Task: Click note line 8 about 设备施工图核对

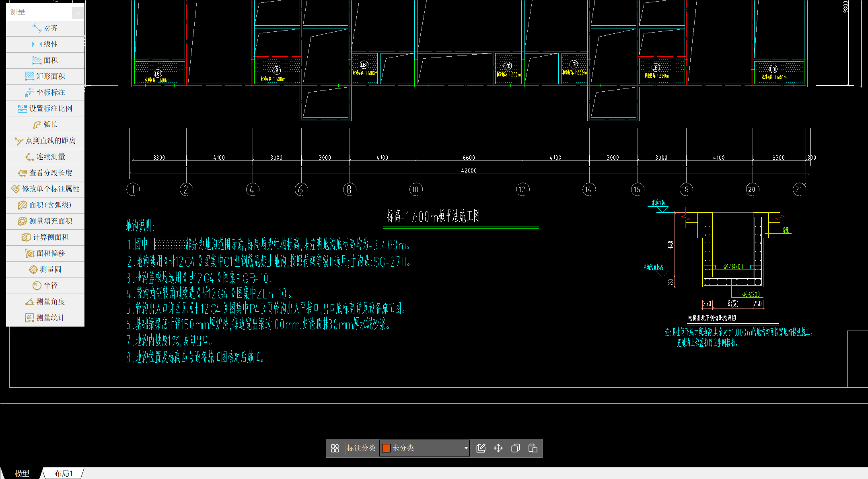Action: pyautogui.click(x=195, y=357)
